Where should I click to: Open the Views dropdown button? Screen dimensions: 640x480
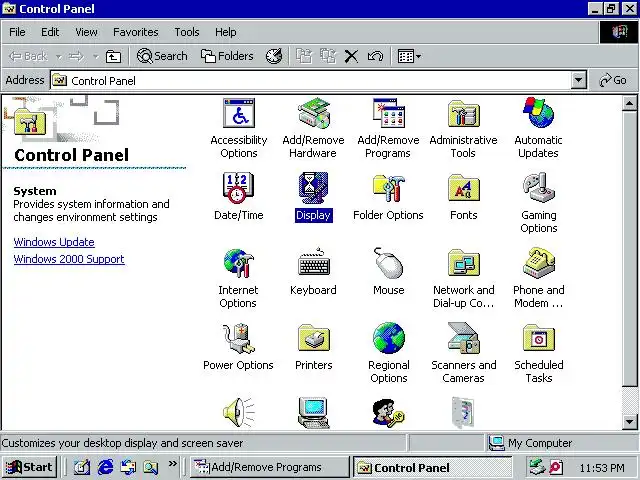[x=409, y=56]
